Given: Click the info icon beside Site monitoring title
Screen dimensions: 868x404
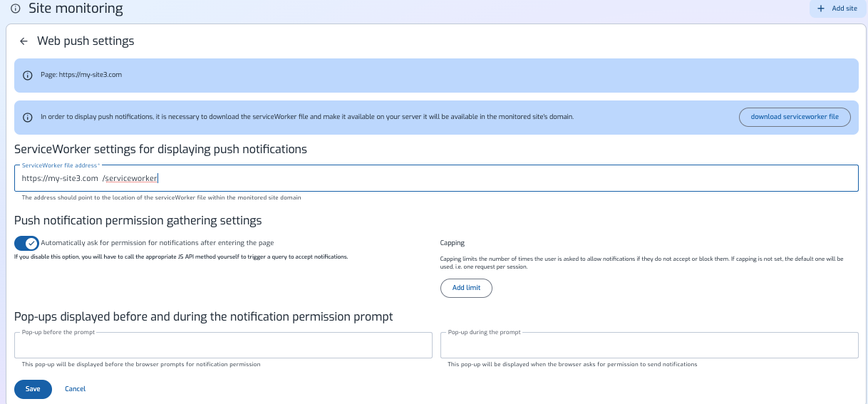Looking at the screenshot, I should (15, 9).
